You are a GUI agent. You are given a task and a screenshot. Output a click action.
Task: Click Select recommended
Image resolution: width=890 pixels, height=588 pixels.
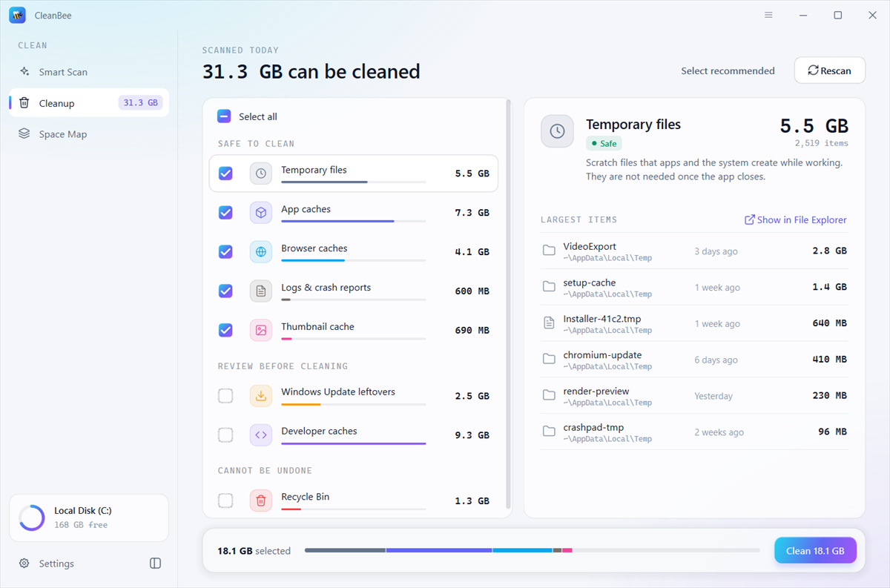click(x=728, y=71)
